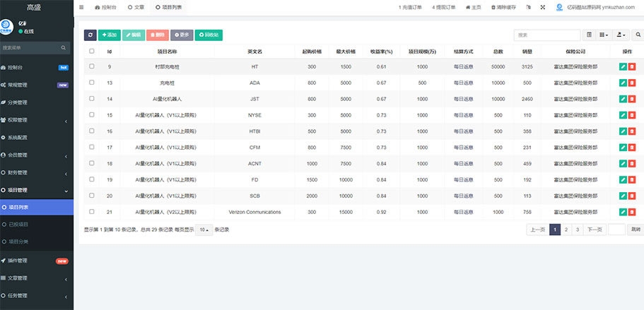644x310 pixels.
Task: Click the red delete icon for row 13
Action: pyautogui.click(x=631, y=83)
